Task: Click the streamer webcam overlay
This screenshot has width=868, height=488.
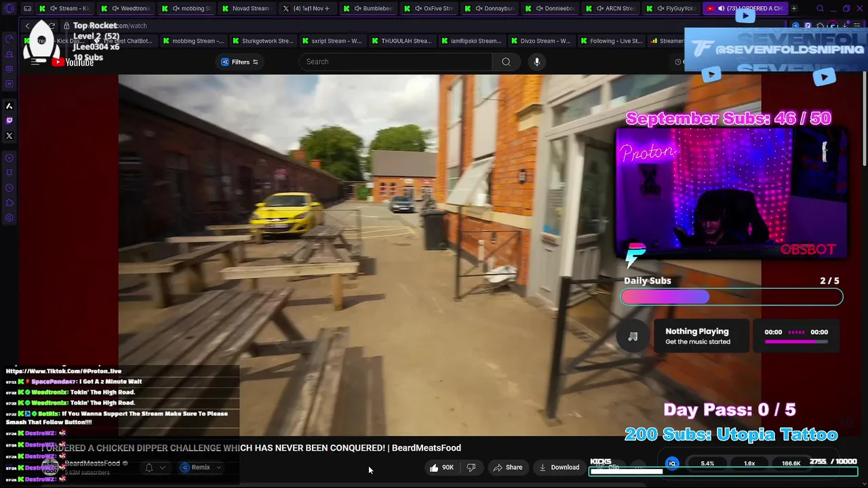Action: [731, 193]
